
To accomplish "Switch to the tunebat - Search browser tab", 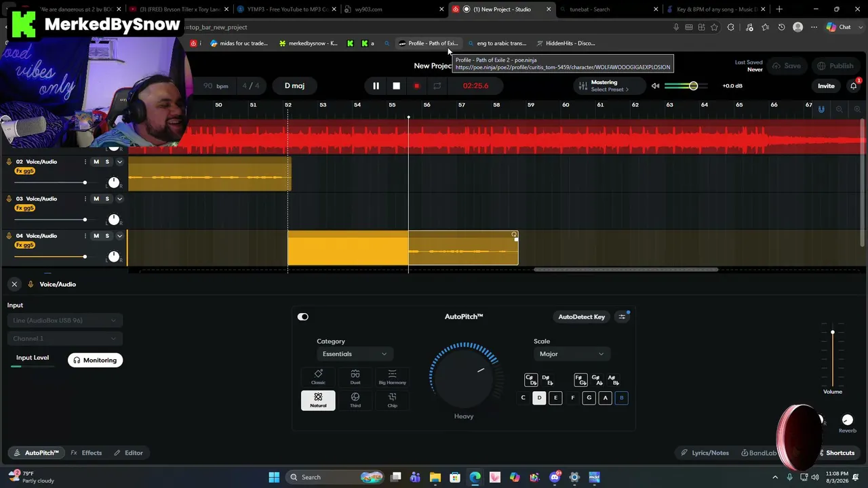I will [609, 9].
